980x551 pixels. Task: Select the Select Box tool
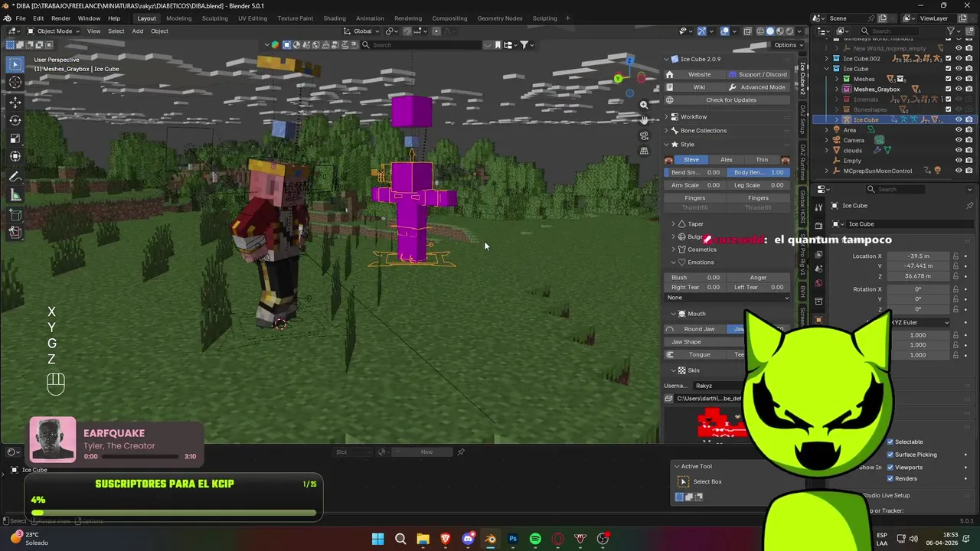[15, 64]
